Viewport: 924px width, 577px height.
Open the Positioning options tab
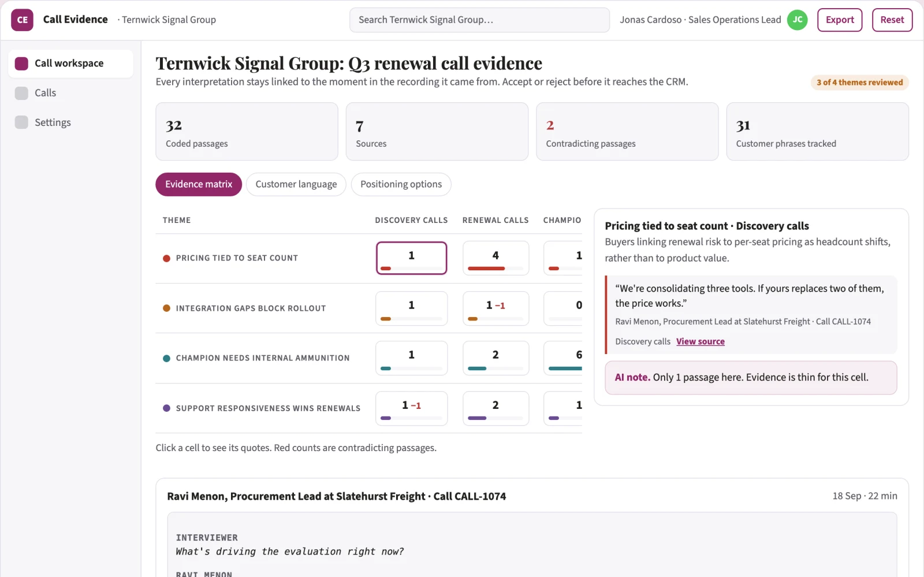401,184
